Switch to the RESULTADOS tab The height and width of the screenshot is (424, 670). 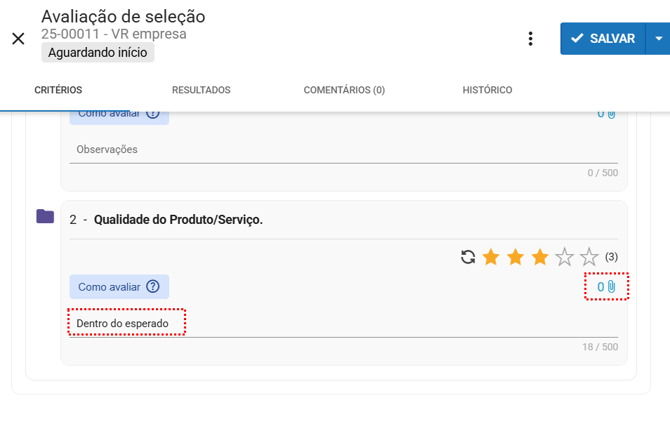tap(201, 90)
